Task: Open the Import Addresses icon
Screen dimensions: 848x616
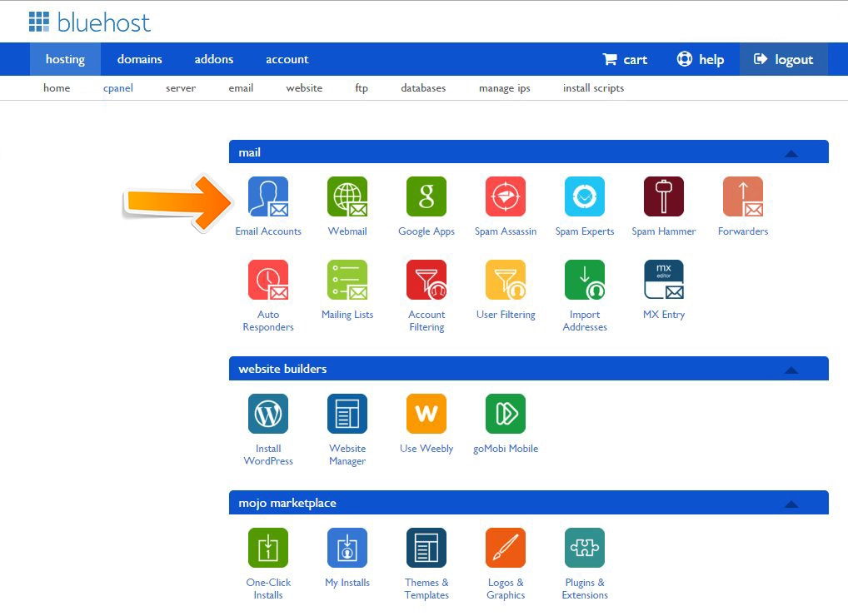Action: tap(585, 280)
